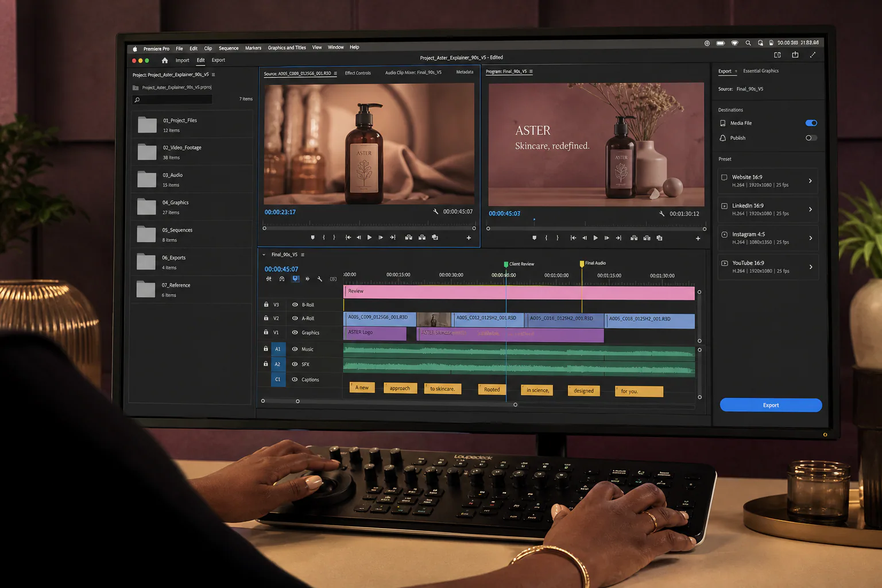Image resolution: width=882 pixels, height=588 pixels.
Task: Step forward one frame in Source monitor
Action: point(381,237)
